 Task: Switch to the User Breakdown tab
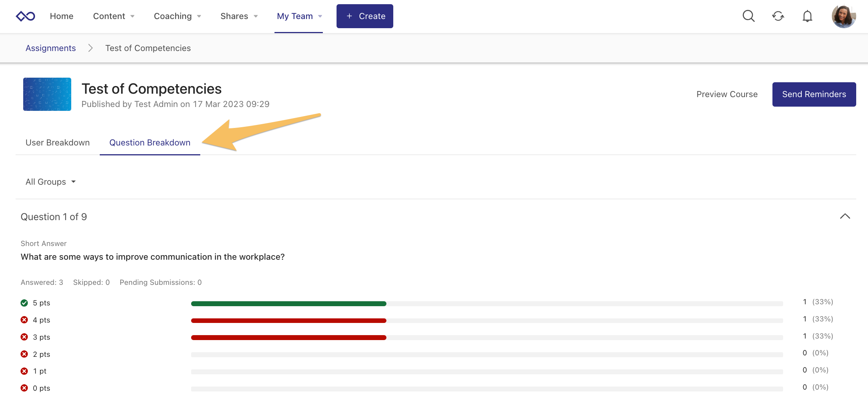tap(57, 142)
